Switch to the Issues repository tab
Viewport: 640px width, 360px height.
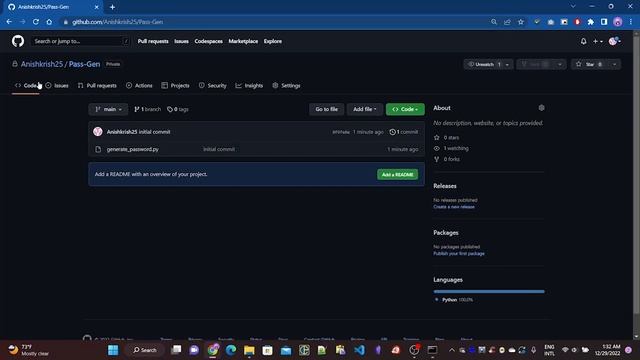click(57, 85)
